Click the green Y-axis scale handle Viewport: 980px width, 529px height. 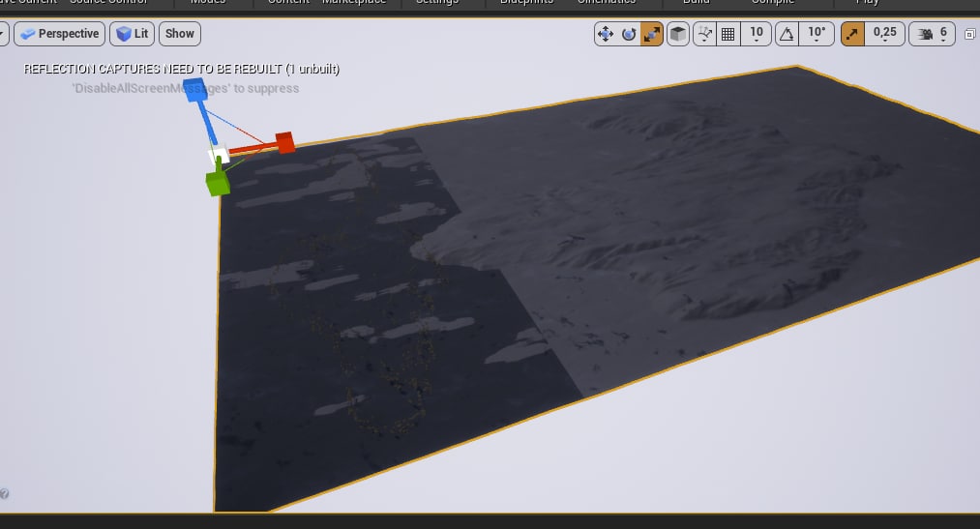click(x=218, y=185)
